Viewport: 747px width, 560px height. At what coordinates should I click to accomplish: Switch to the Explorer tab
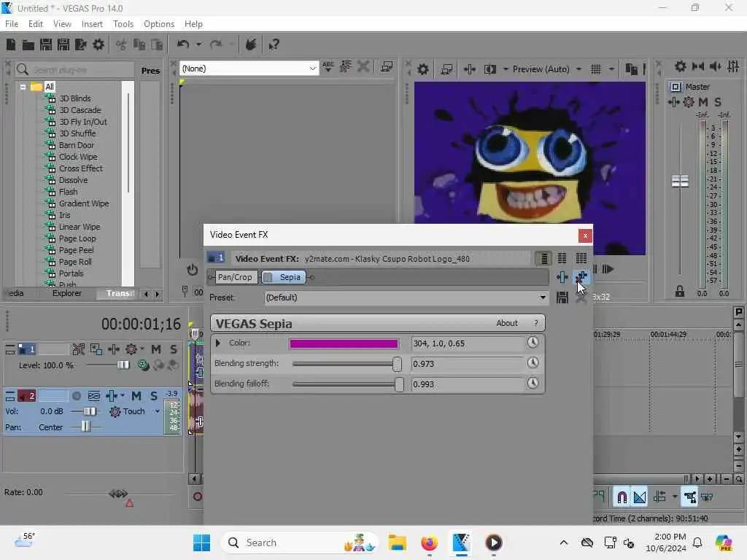(x=66, y=293)
